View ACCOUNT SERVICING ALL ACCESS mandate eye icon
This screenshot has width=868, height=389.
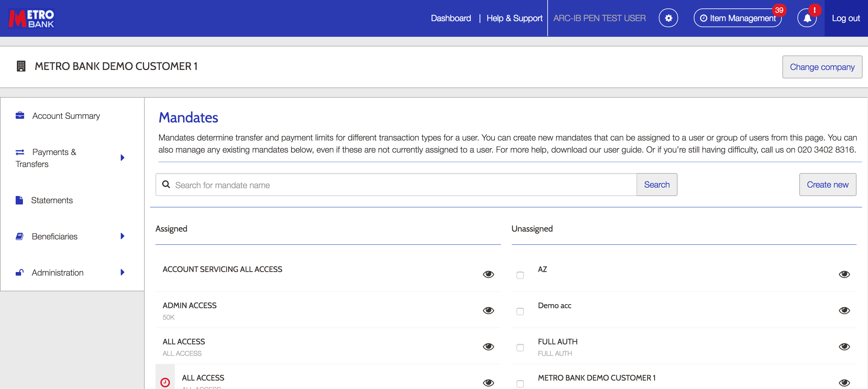click(x=488, y=274)
